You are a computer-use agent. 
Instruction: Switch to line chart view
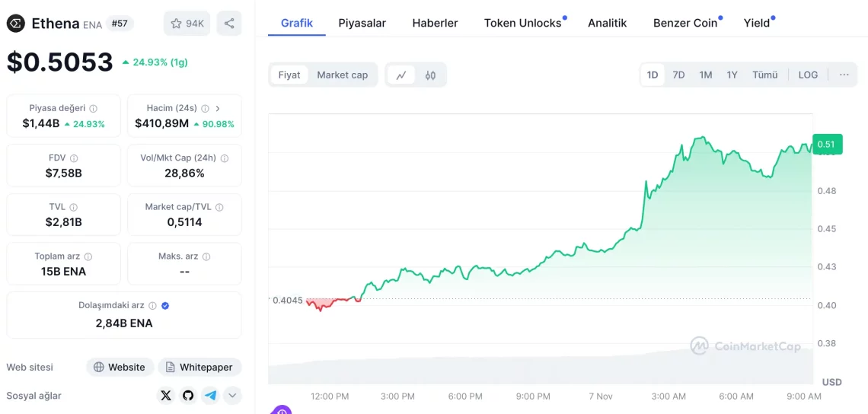point(401,75)
